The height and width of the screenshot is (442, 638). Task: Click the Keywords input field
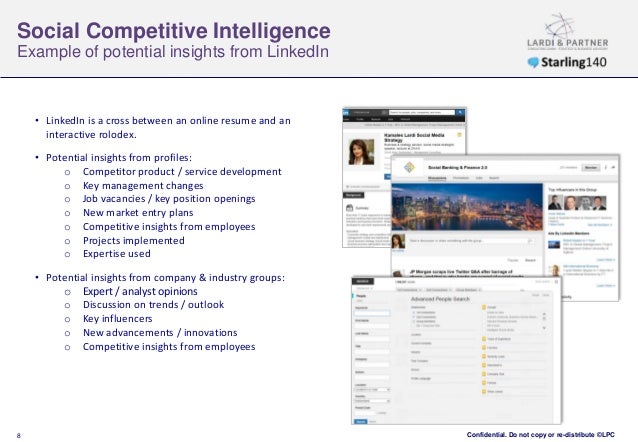(372, 313)
